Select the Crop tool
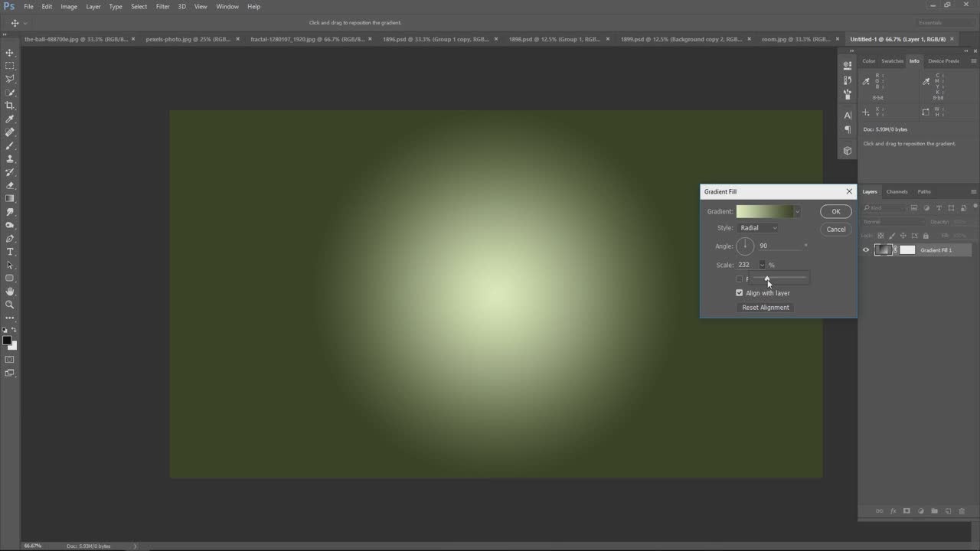The image size is (980, 551). pos(10,106)
